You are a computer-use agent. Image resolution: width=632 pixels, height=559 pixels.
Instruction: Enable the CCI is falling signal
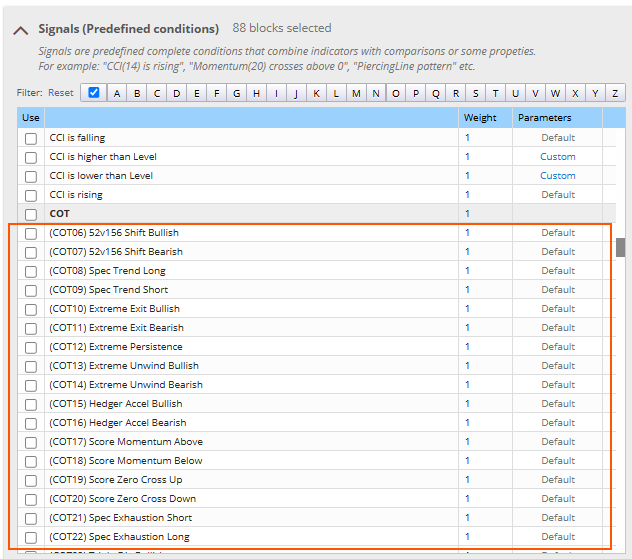(x=31, y=138)
